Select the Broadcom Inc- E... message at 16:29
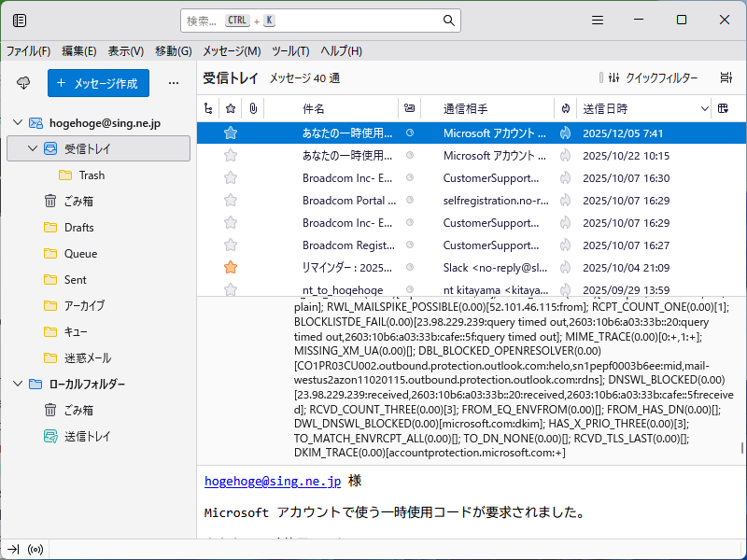 pyautogui.click(x=472, y=222)
